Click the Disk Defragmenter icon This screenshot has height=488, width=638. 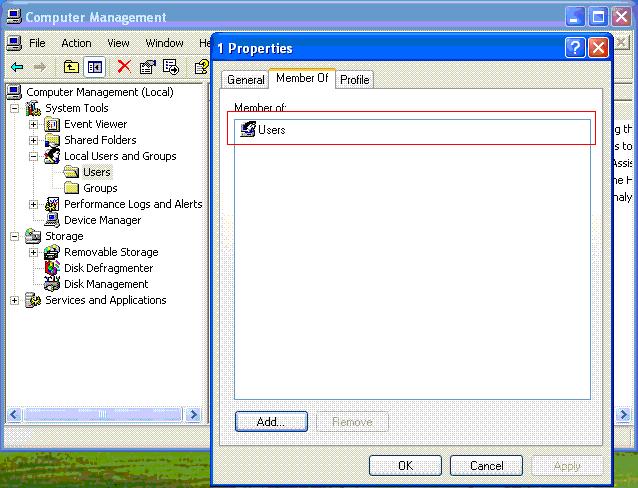pos(52,268)
